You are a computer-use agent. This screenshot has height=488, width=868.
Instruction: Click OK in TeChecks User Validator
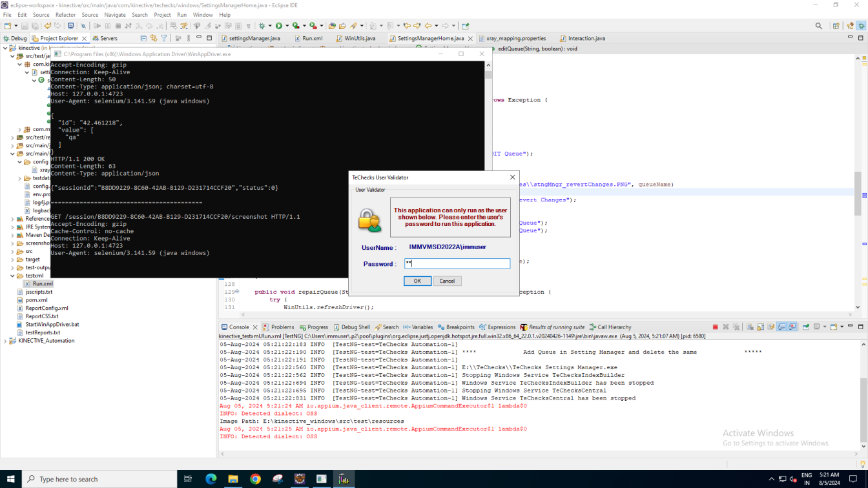click(417, 281)
